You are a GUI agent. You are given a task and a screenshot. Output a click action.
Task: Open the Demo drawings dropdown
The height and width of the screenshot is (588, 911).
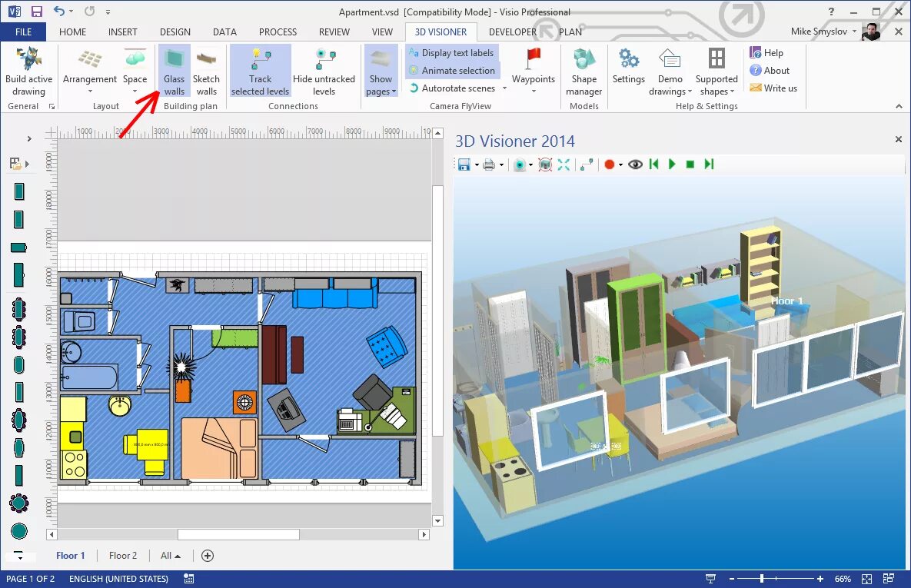[x=670, y=71]
